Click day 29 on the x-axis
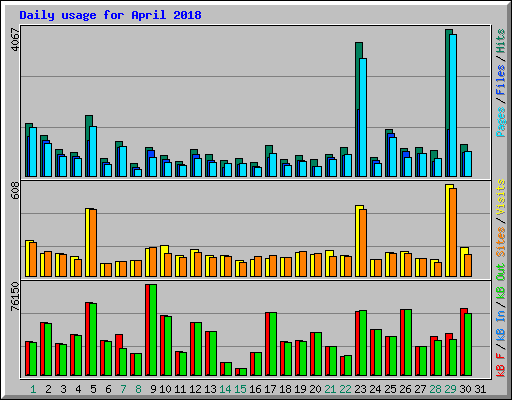 [450, 389]
